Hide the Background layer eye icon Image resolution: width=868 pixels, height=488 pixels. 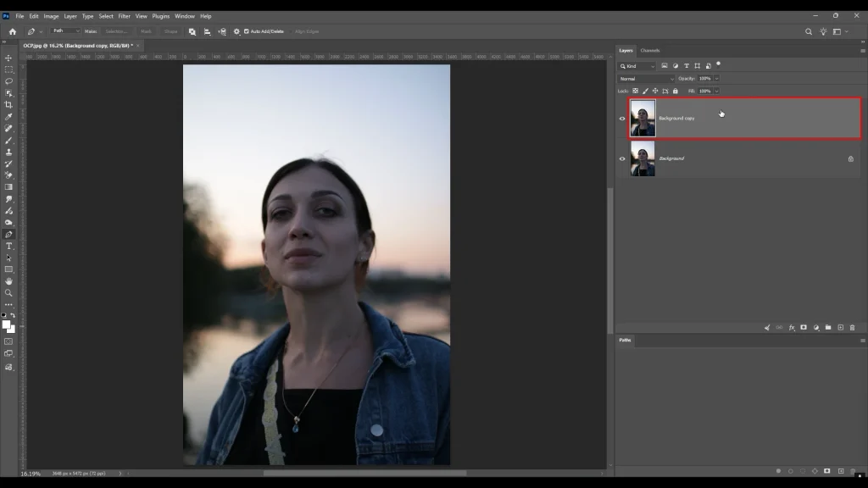622,158
